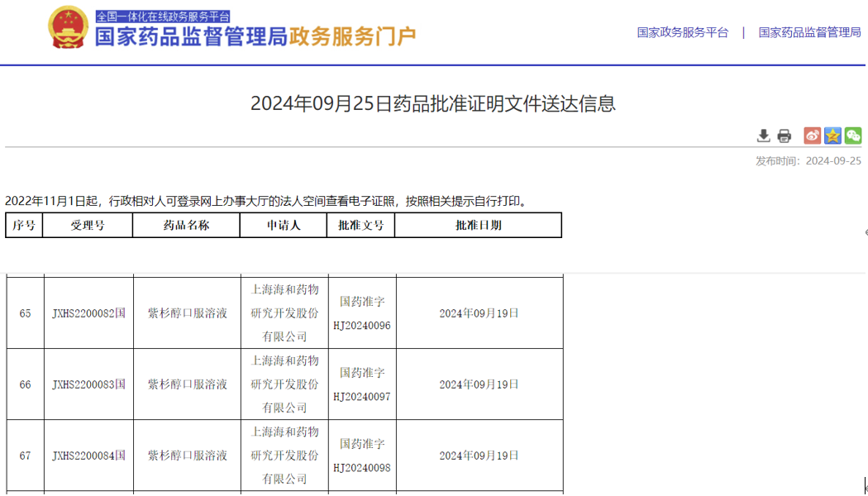Viewport: 868px width, 496px height.
Task: Open the 国家药品监督管理局 link
Action: click(x=809, y=32)
